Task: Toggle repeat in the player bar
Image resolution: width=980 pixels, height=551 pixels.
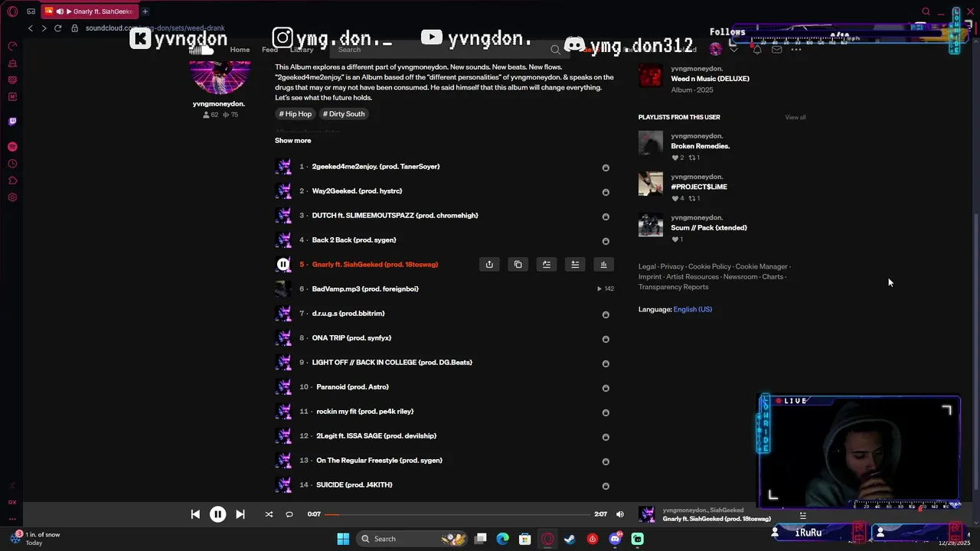Action: coord(289,514)
